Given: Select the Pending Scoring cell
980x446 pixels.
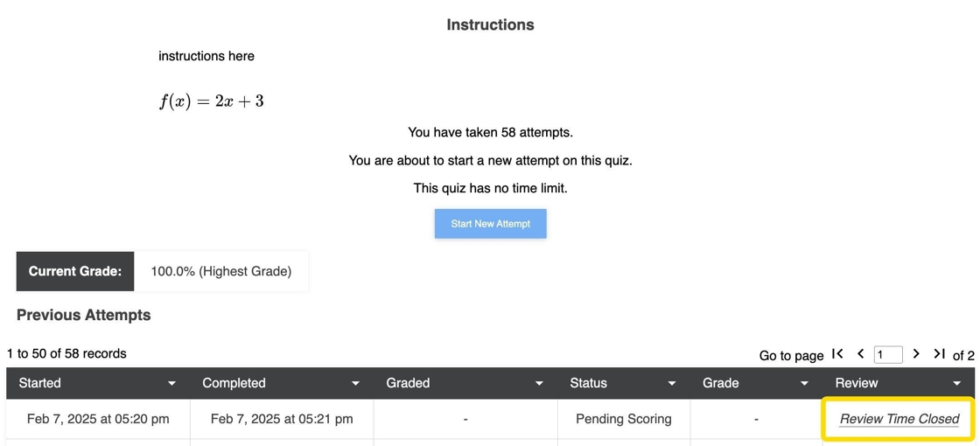Looking at the screenshot, I should [623, 419].
